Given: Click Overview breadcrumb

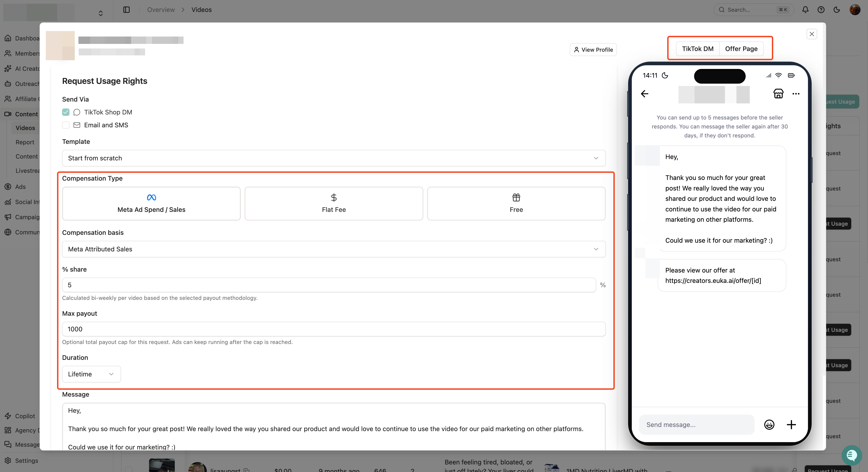Looking at the screenshot, I should click(161, 10).
